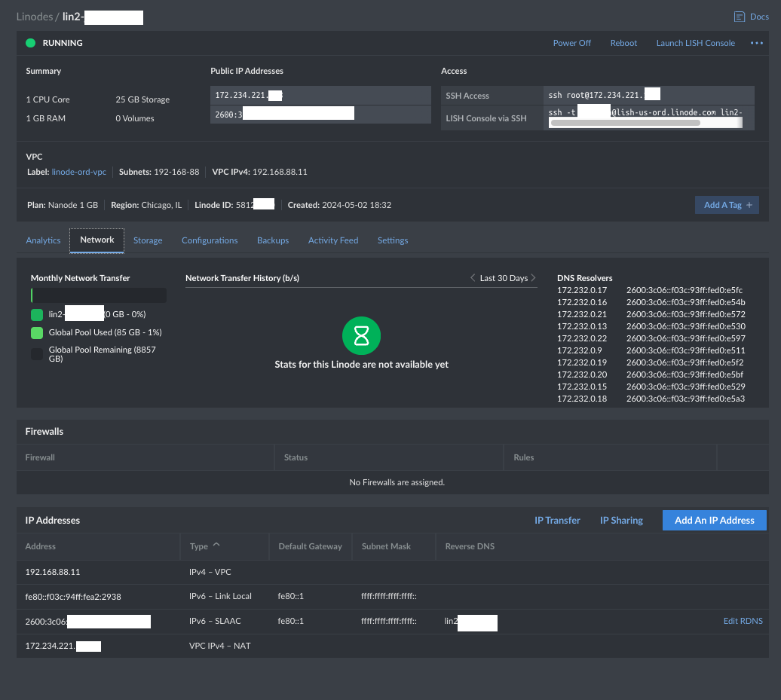Navigate to Linodes breadcrumb

[x=35, y=17]
